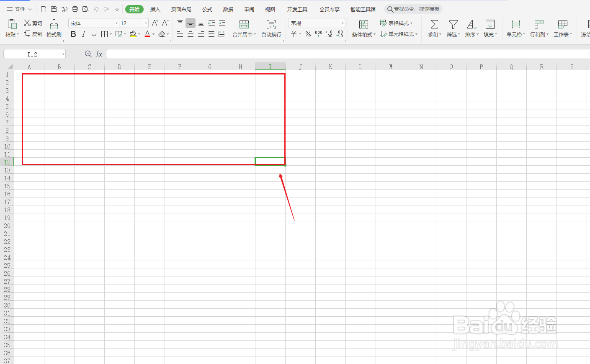Toggle middle vertical alignment
The image size is (590, 364).
click(x=191, y=23)
